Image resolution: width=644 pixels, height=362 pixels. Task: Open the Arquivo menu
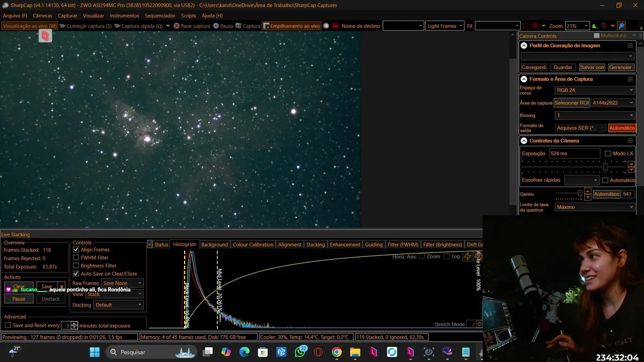click(15, 16)
